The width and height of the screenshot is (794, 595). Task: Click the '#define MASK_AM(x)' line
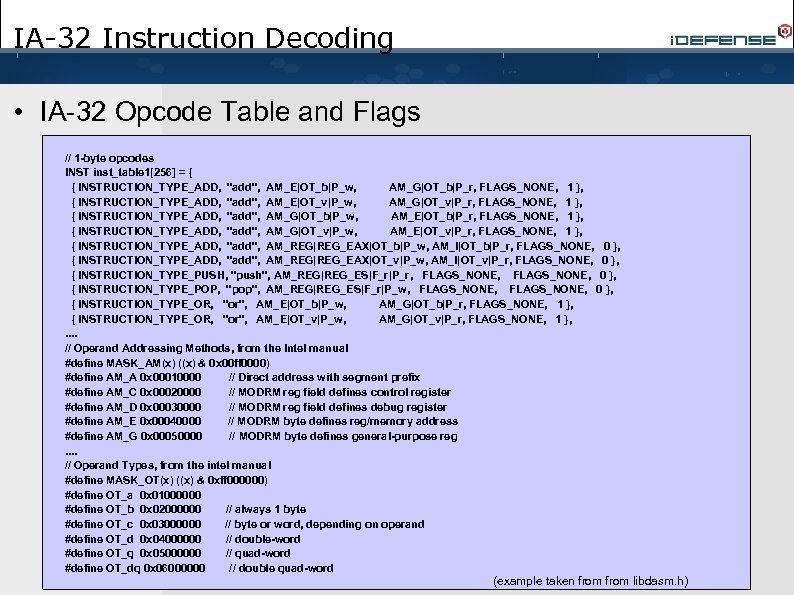point(167,363)
